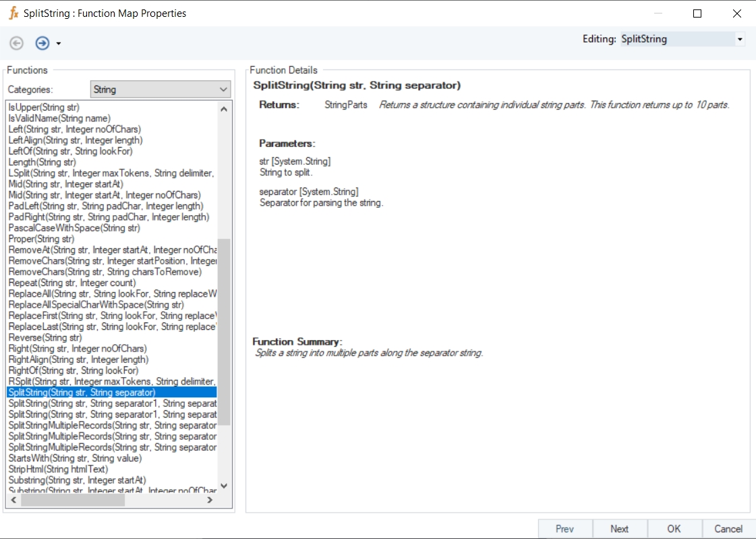Select Length(String str) function

pyautogui.click(x=42, y=162)
